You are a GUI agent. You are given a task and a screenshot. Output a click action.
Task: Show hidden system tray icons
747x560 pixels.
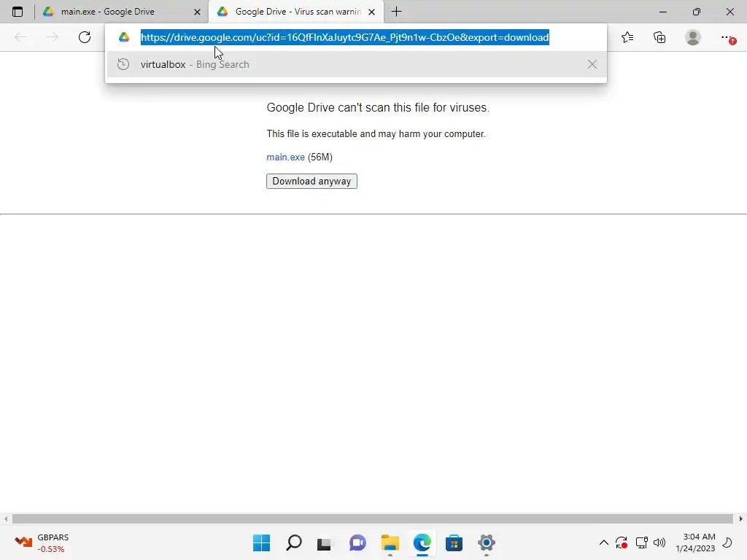[603, 542]
